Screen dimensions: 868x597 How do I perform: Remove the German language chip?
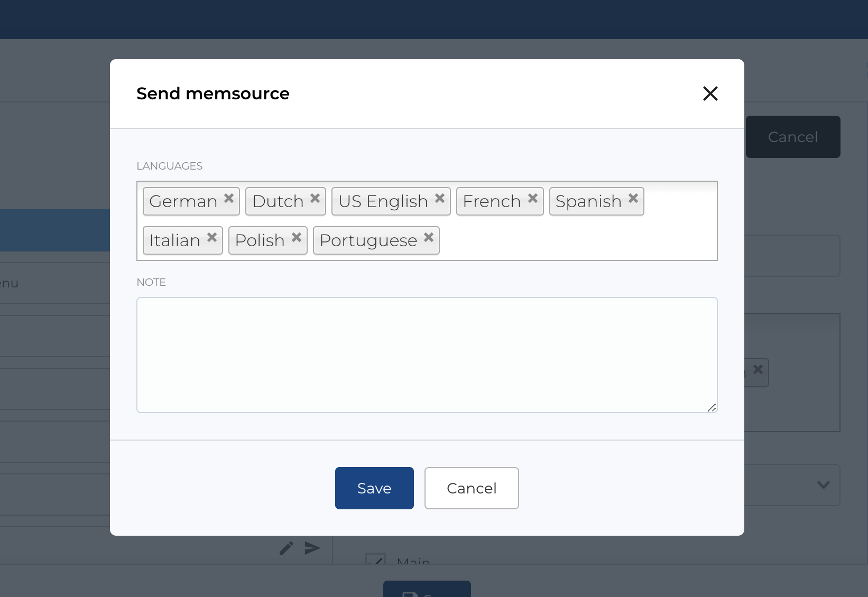[x=229, y=199]
